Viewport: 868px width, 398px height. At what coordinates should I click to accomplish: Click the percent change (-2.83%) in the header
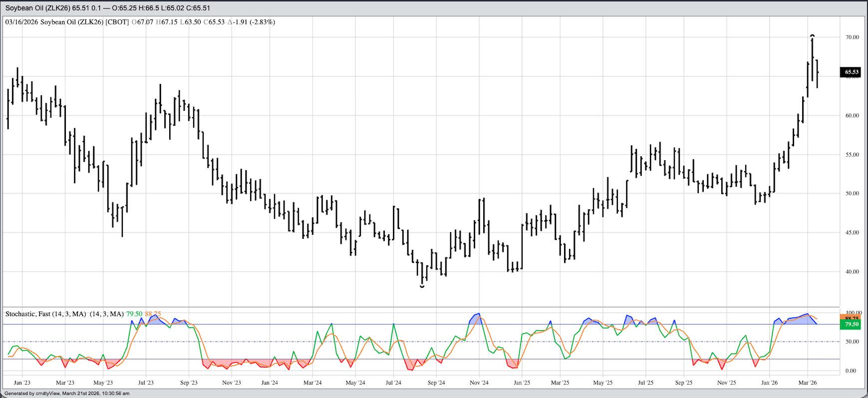(263, 22)
